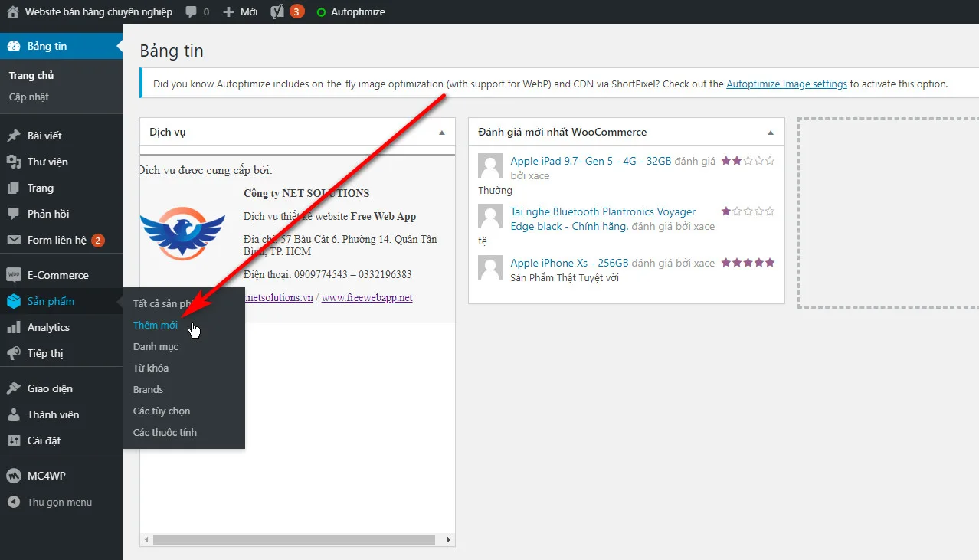
Task: Click the Yoast notification badge showing 3
Action: [297, 11]
